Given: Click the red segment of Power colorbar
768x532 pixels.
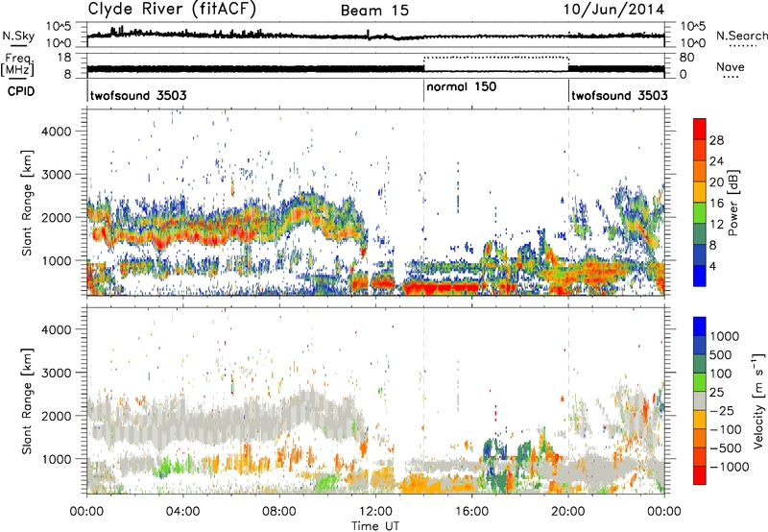Looking at the screenshot, I should click(x=700, y=129).
